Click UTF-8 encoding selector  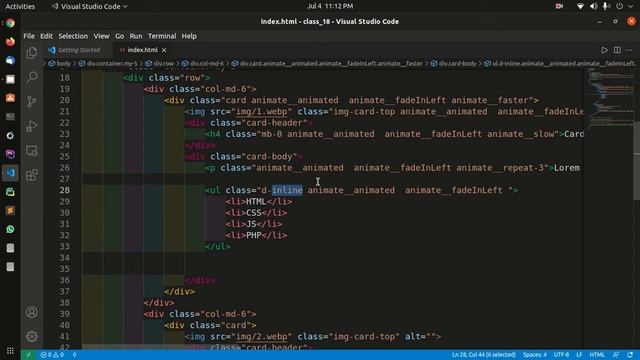pos(561,355)
